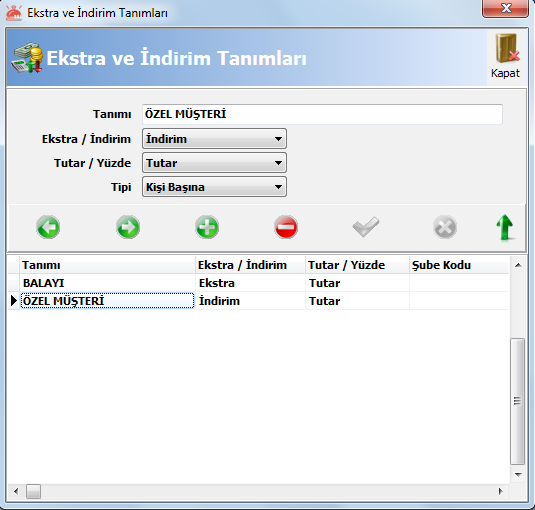The height and width of the screenshot is (510, 535).
Task: Click the Tanımı text input field
Action: click(322, 114)
